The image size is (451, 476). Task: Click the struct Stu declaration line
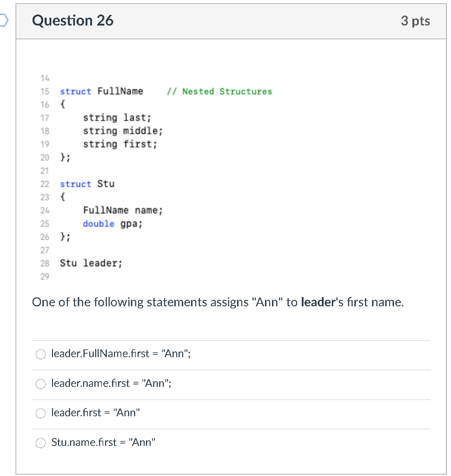click(87, 184)
